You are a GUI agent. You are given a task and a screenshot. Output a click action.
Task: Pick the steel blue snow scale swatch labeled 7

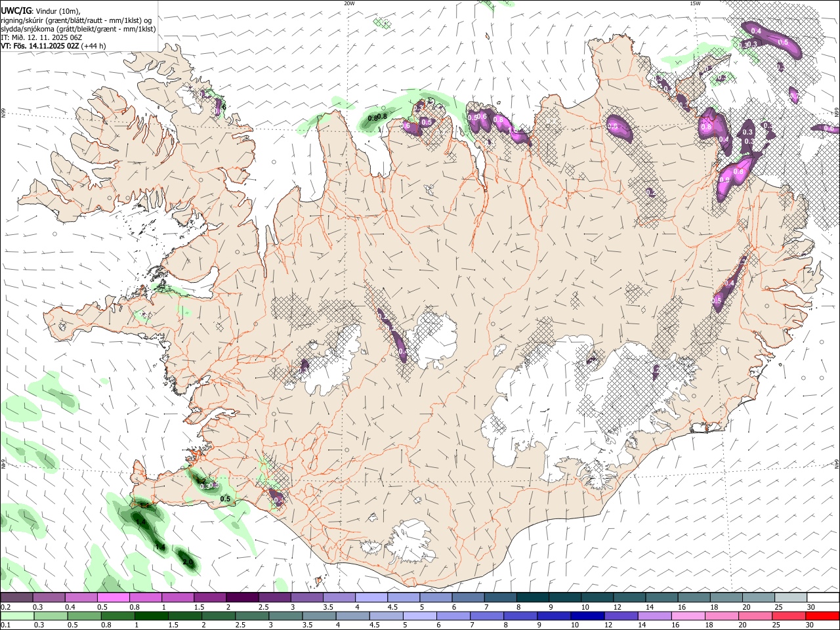coord(501,597)
